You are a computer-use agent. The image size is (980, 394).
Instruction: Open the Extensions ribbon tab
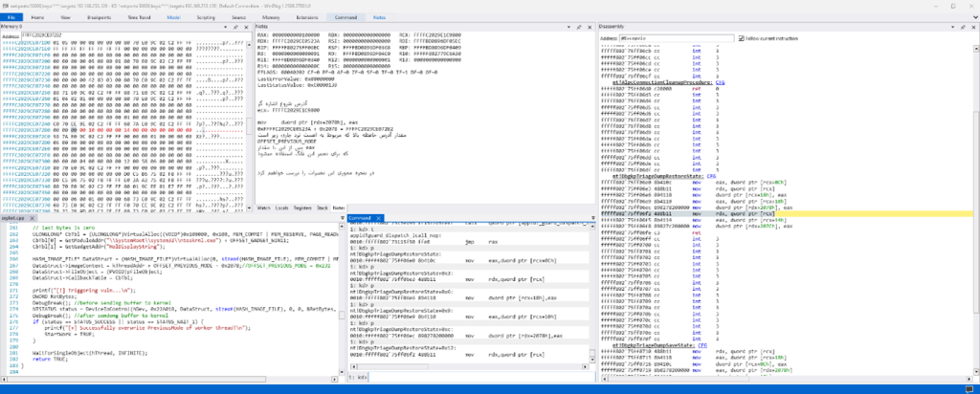[x=307, y=17]
